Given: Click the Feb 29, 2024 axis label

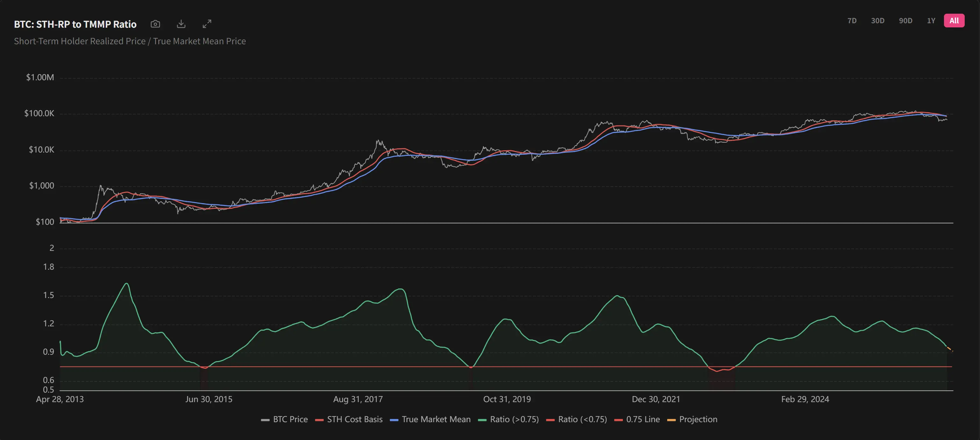Looking at the screenshot, I should pos(805,399).
